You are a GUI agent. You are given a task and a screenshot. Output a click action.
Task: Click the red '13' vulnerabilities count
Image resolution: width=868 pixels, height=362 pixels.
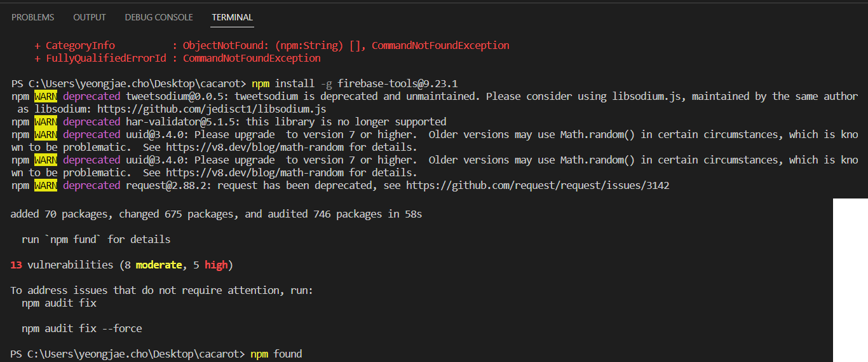(17, 265)
